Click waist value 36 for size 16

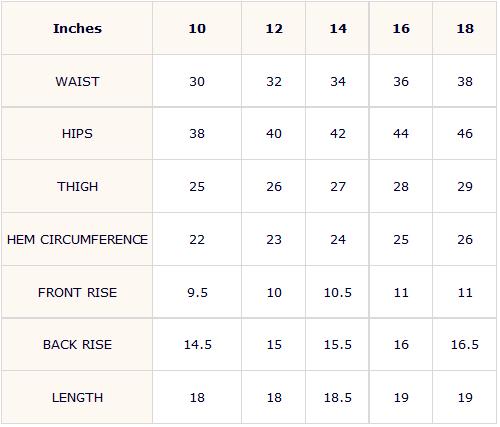[x=401, y=82]
